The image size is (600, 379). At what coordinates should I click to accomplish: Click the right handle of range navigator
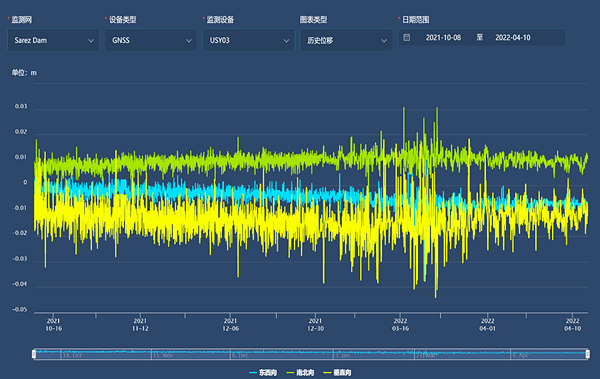[x=588, y=354]
